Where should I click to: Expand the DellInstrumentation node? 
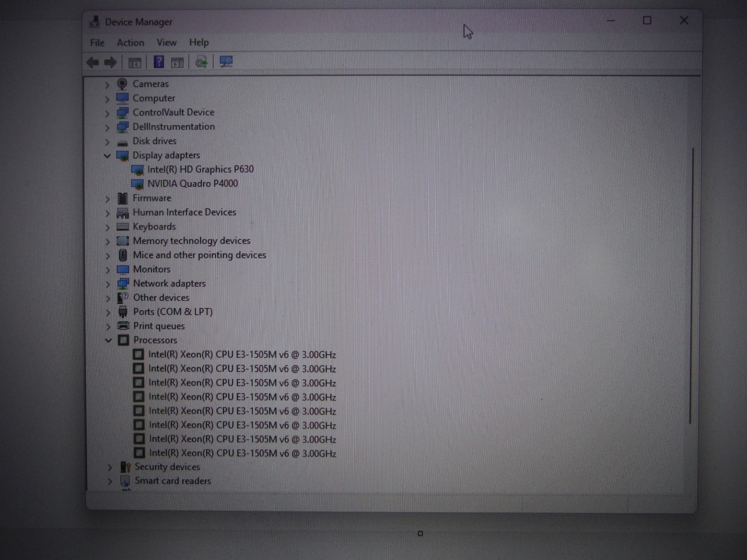[107, 127]
